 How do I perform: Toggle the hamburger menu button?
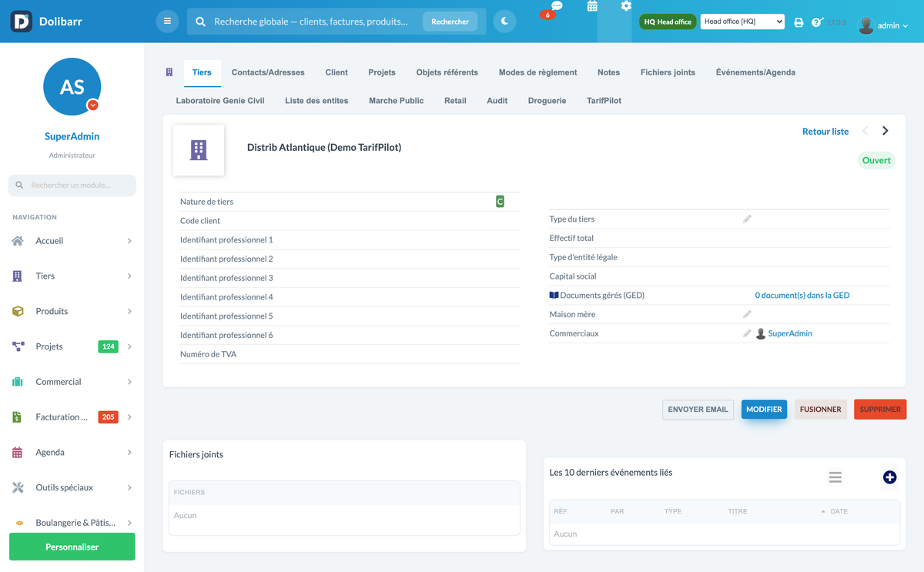click(x=167, y=22)
